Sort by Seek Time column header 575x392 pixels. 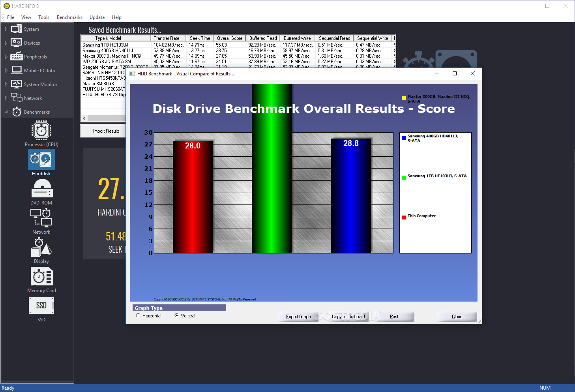[200, 38]
